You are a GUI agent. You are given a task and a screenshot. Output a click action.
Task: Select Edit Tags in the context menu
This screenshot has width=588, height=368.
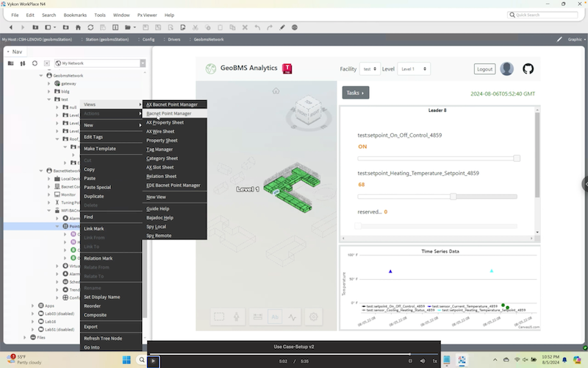[x=111, y=137]
